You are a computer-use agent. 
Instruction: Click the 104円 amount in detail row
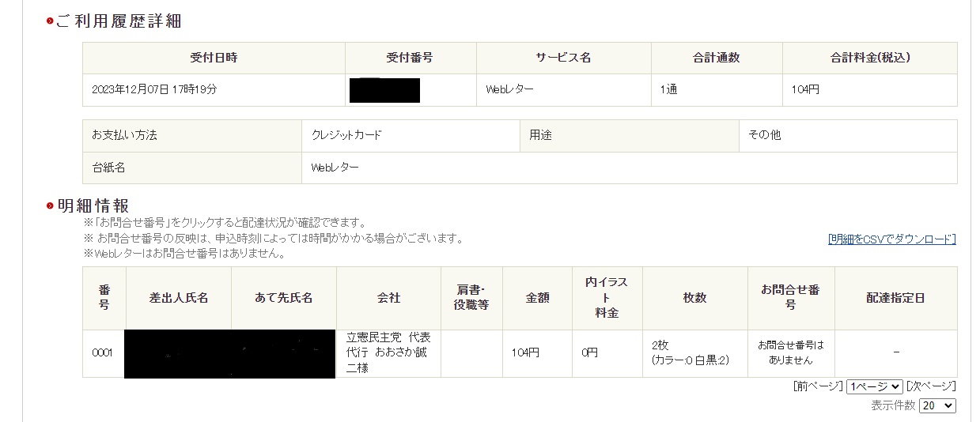(x=525, y=353)
